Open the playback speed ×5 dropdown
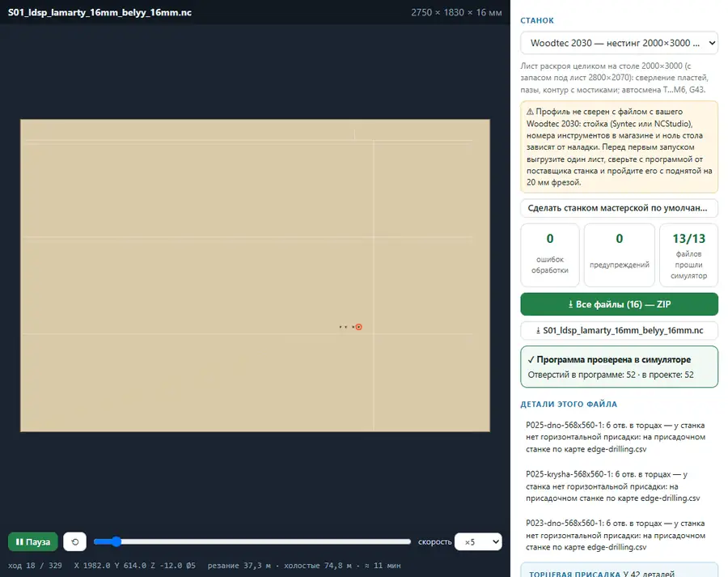 tap(478, 541)
